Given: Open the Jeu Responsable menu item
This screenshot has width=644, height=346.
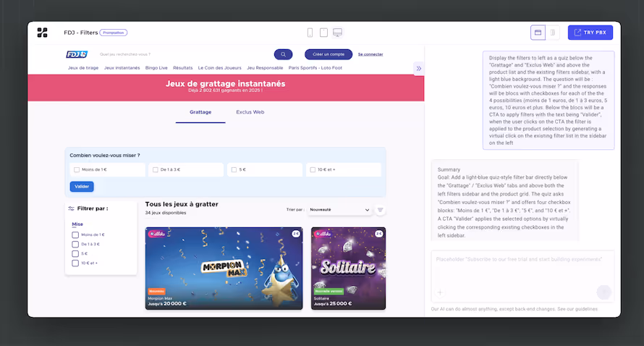Looking at the screenshot, I should point(265,68).
